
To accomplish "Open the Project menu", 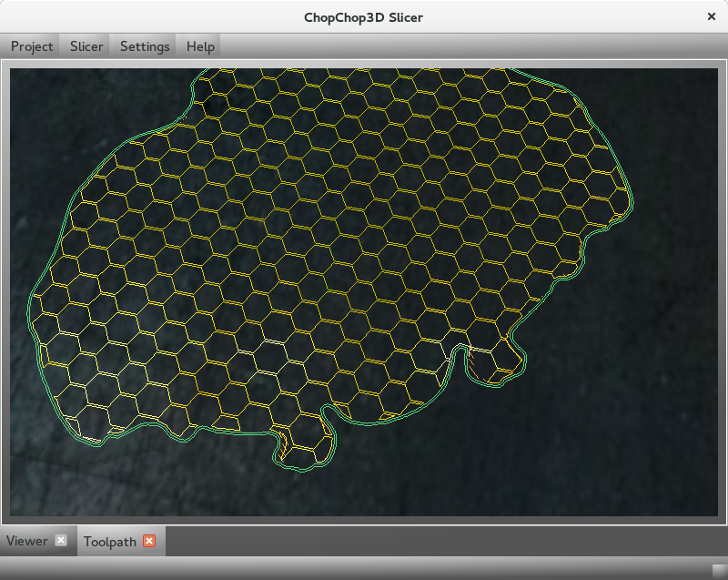I will tap(32, 46).
